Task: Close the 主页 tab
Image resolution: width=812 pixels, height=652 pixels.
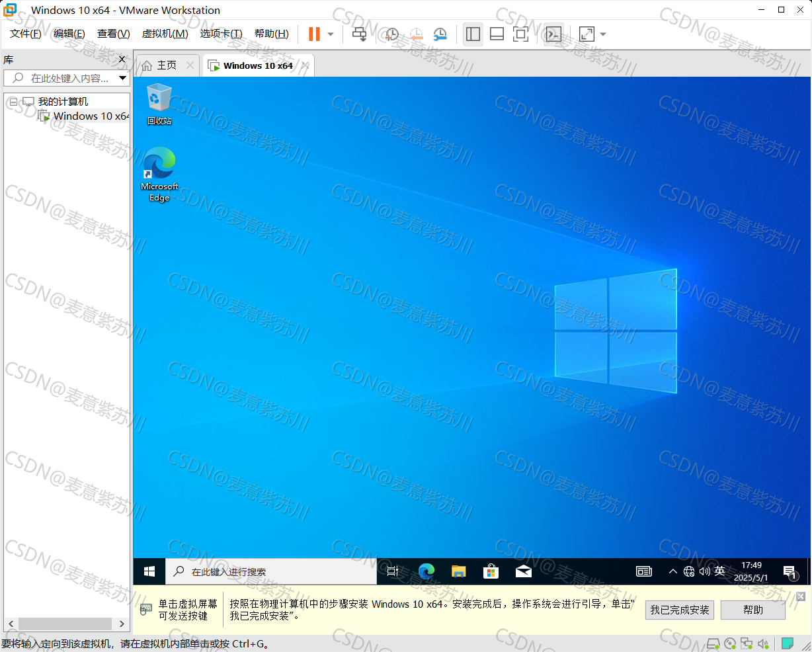Action: 190,65
